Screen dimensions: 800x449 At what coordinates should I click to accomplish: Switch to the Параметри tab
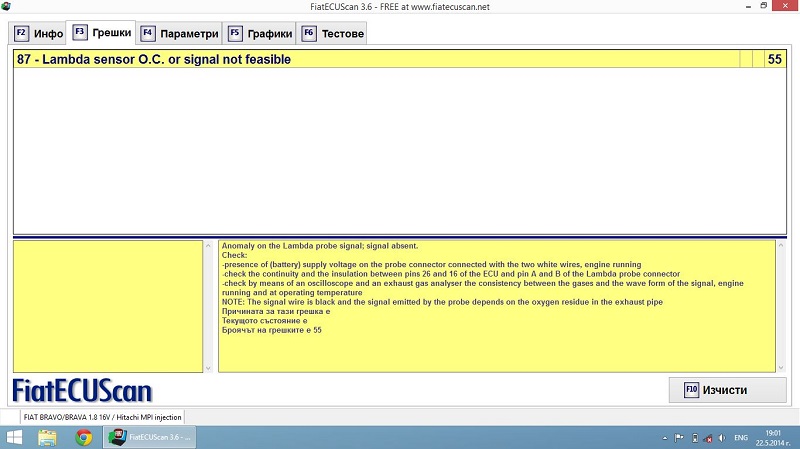(x=178, y=34)
